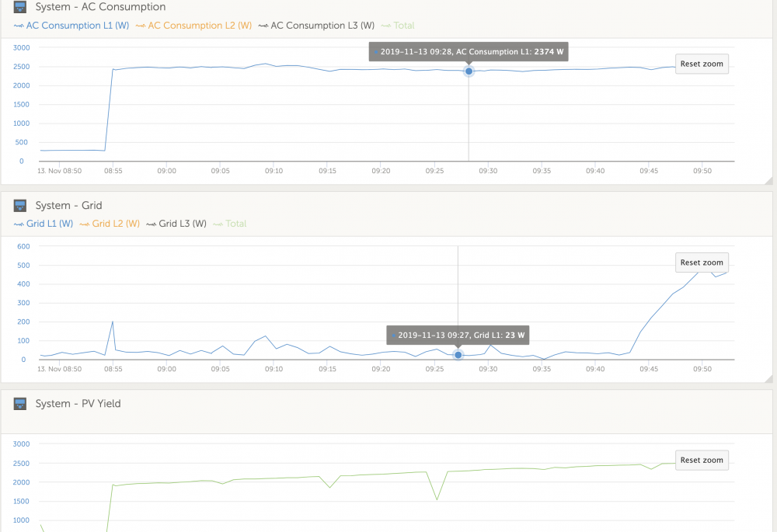Click the AC Consumption panel device icon
Screen dimensions: 777x532
click(20, 7)
